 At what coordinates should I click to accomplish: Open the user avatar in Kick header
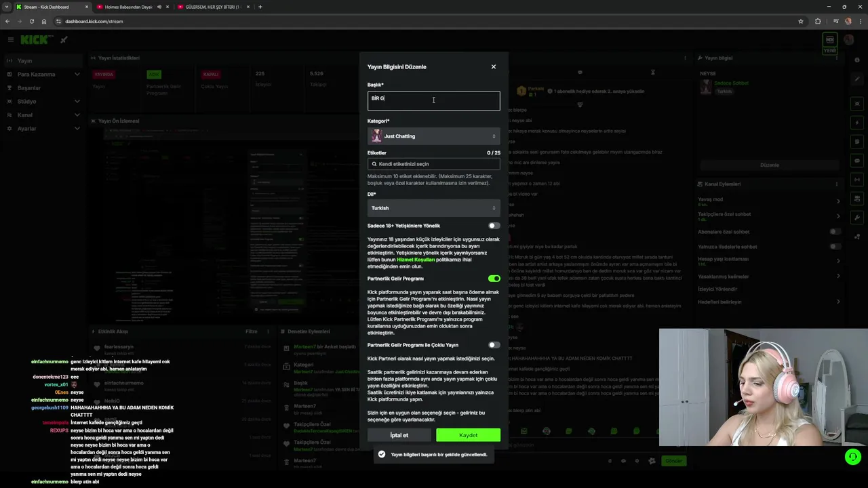[x=849, y=40]
